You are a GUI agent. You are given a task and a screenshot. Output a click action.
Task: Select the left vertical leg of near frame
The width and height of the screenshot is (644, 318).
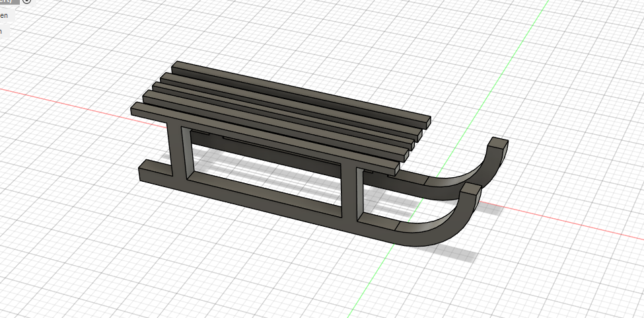[x=177, y=149]
